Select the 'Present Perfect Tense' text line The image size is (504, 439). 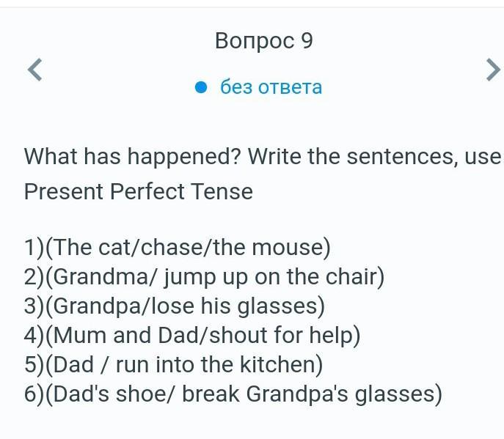click(x=139, y=191)
